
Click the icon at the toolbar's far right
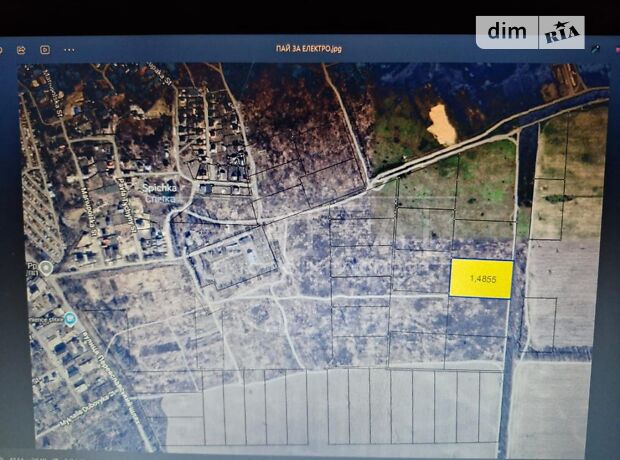click(x=596, y=48)
